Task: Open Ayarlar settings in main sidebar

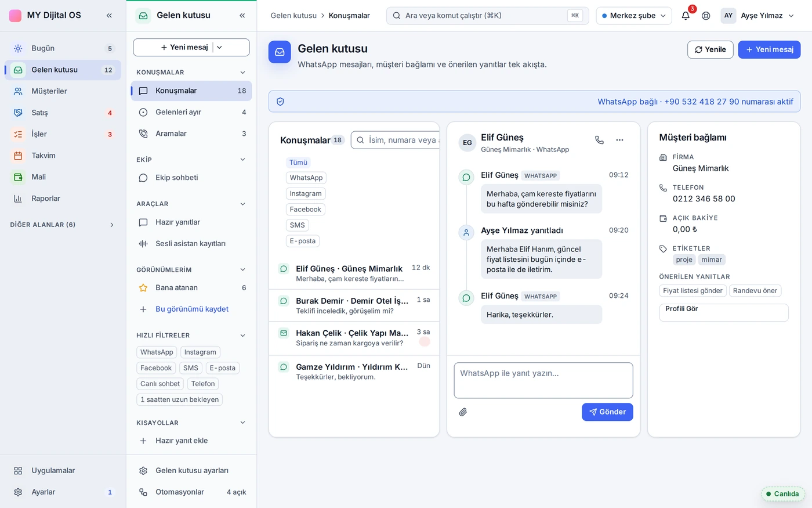Action: (x=63, y=492)
